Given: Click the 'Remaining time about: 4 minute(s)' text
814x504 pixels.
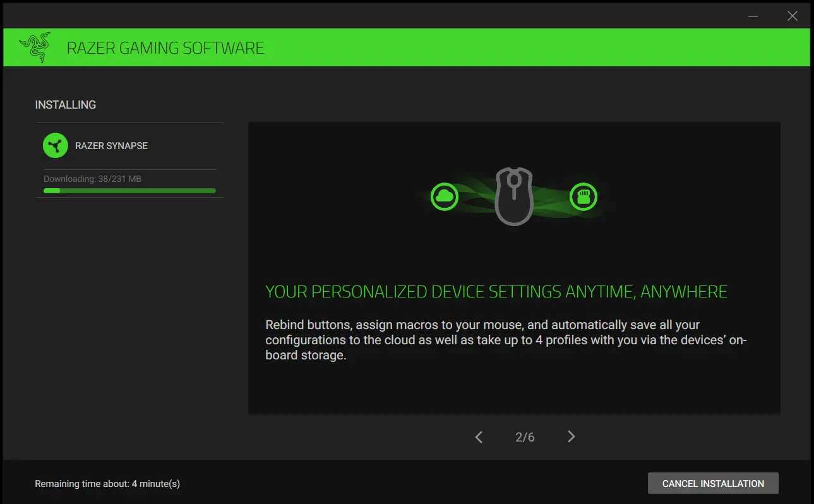Looking at the screenshot, I should pyautogui.click(x=107, y=484).
